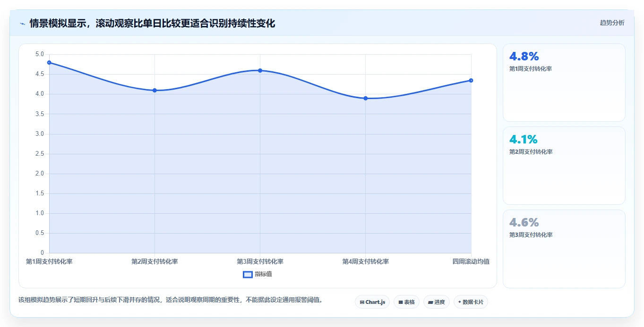Open the 4.1% 第2周支付转化率 card

pos(564,166)
